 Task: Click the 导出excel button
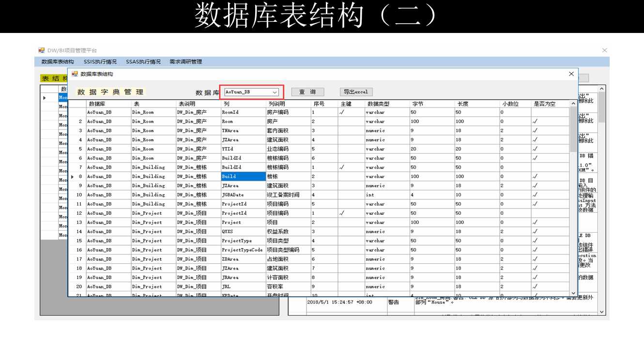[356, 92]
